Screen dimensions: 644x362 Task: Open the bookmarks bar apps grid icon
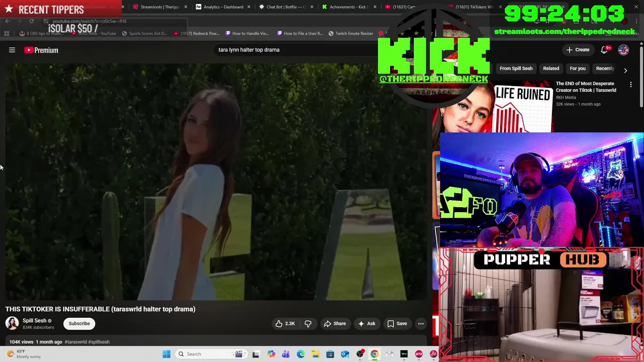(7, 34)
